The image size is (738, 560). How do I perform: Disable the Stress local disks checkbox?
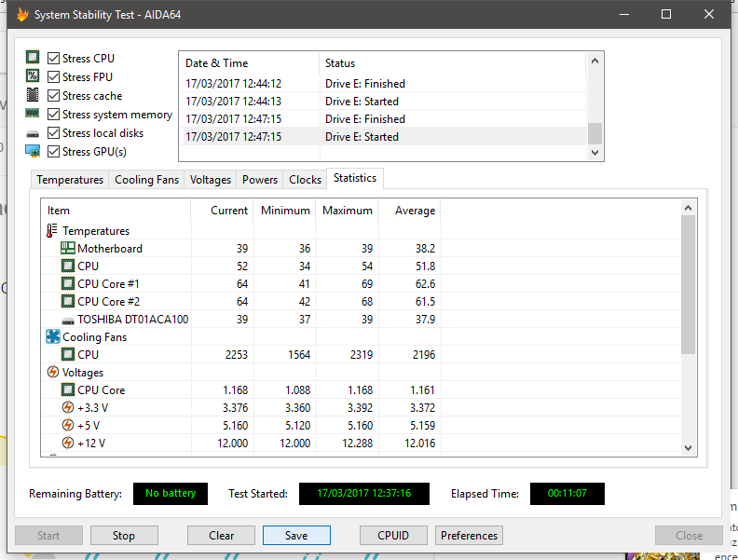pyautogui.click(x=54, y=133)
